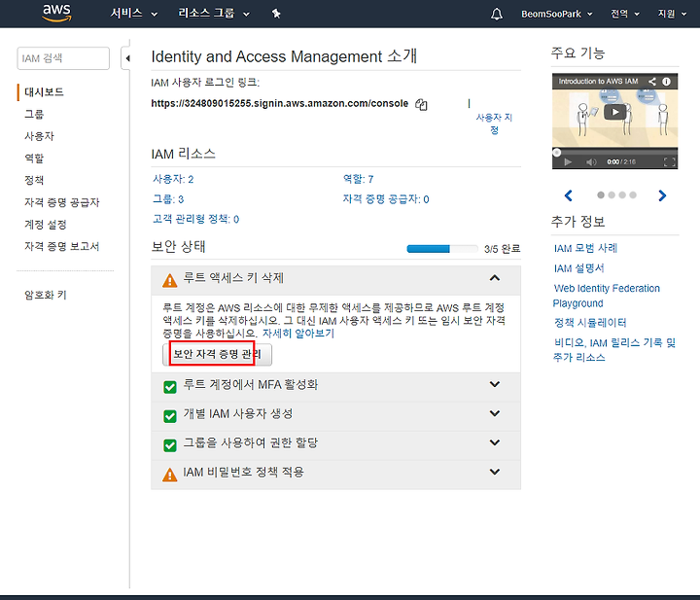The width and height of the screenshot is (700, 600).
Task: Click the pin shortcut icon in top bar
Action: (x=276, y=14)
